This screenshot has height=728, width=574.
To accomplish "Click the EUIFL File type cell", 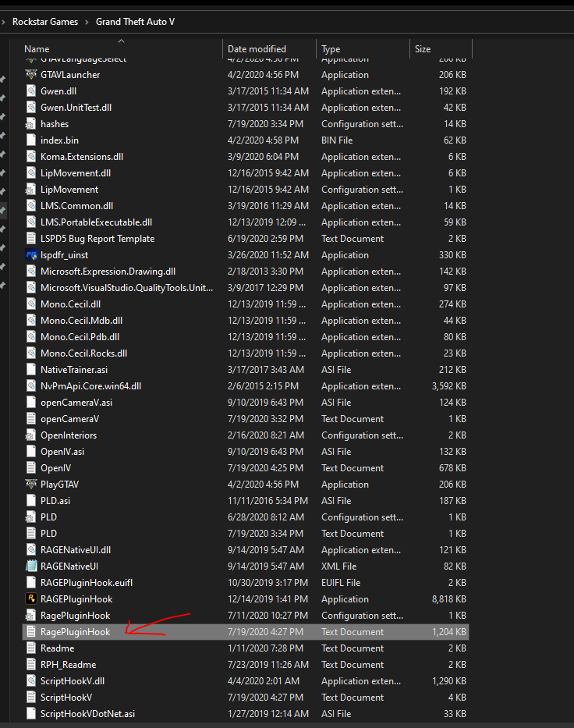I will (341, 583).
